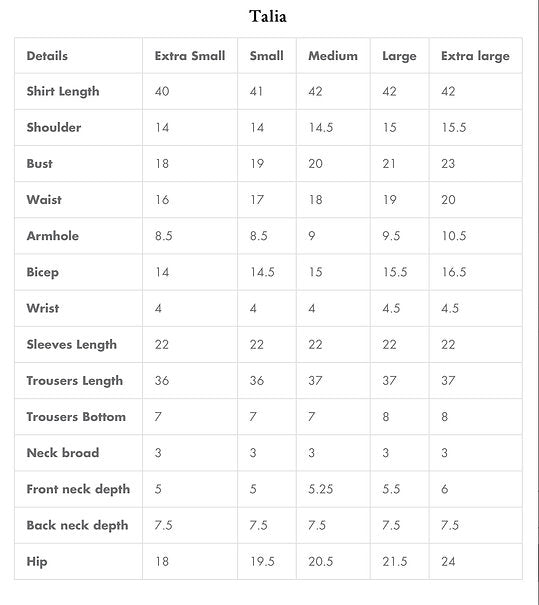Select the Large column header
539x605 pixels.
click(x=399, y=56)
